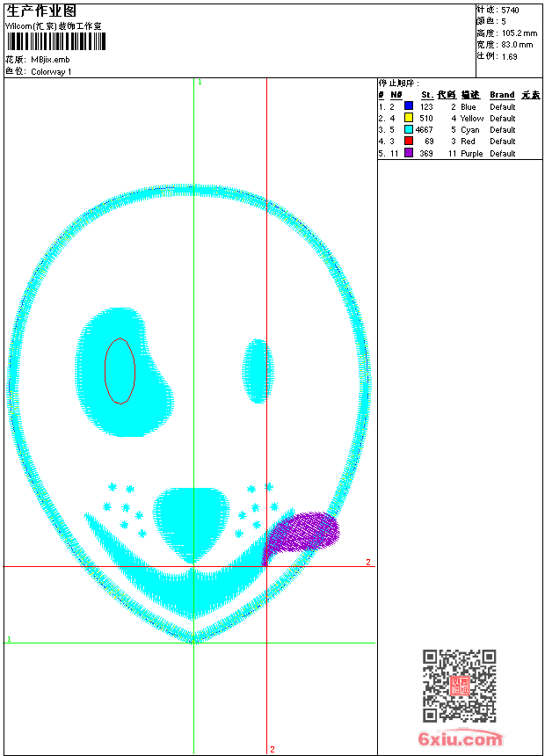Select the 'Purple' description text
This screenshot has width=545, height=756.
pos(472,153)
